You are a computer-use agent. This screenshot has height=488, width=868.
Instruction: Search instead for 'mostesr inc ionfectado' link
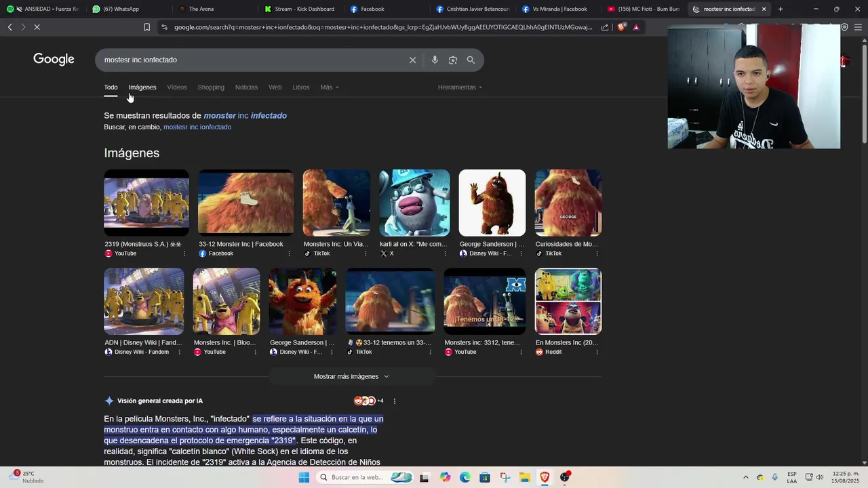[x=197, y=127]
